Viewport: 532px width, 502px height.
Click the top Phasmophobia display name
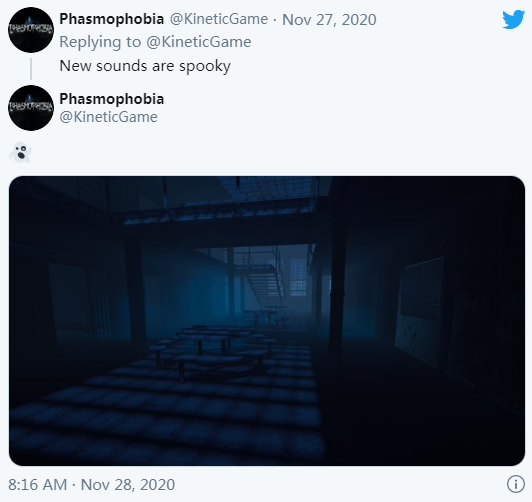112,19
